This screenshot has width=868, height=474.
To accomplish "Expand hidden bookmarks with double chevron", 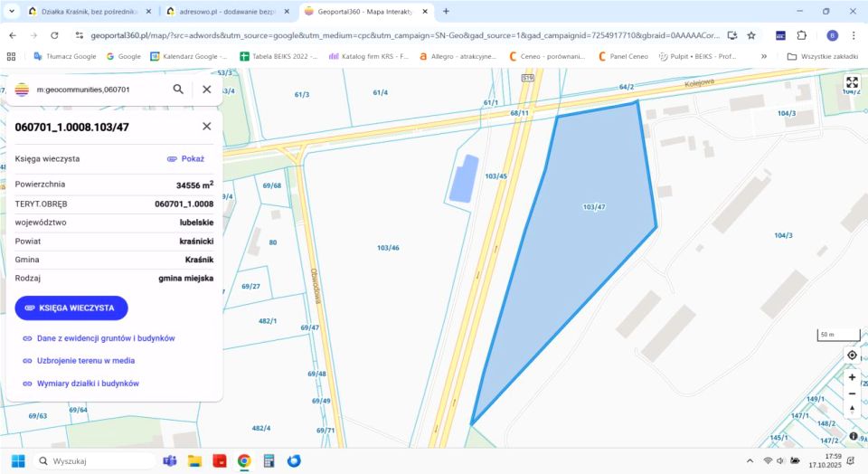I will [765, 56].
